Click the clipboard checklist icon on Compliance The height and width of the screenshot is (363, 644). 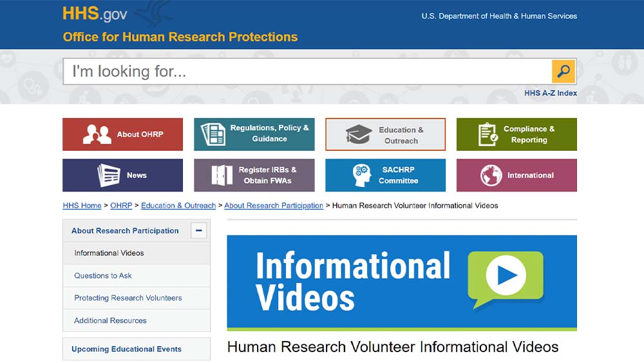click(x=488, y=134)
